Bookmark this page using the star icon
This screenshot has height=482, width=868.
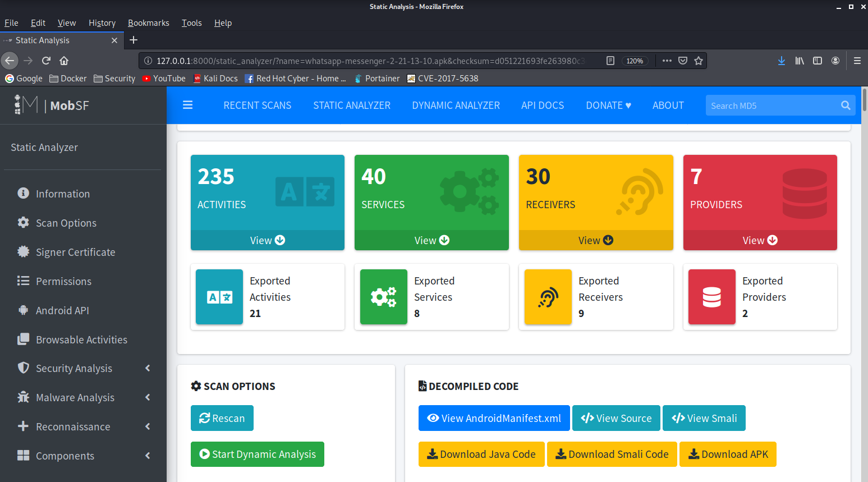point(699,61)
